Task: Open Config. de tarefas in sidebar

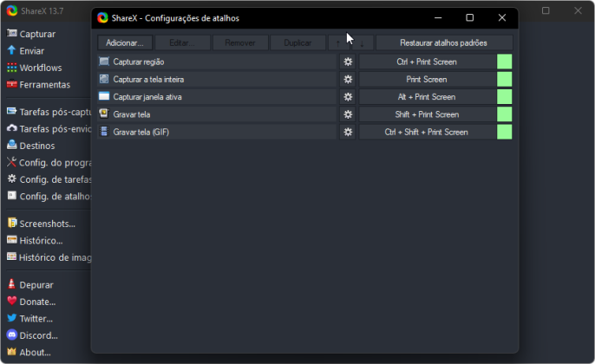Action: [49, 179]
